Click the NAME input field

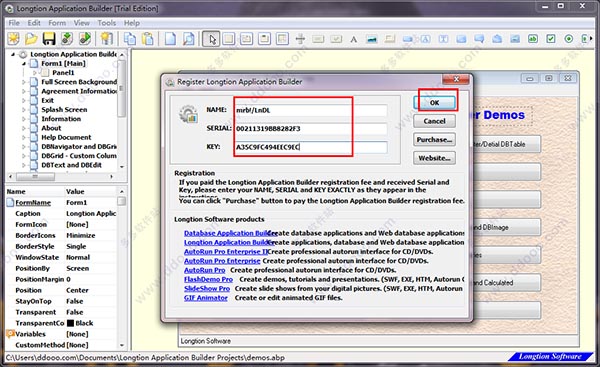pyautogui.click(x=310, y=110)
